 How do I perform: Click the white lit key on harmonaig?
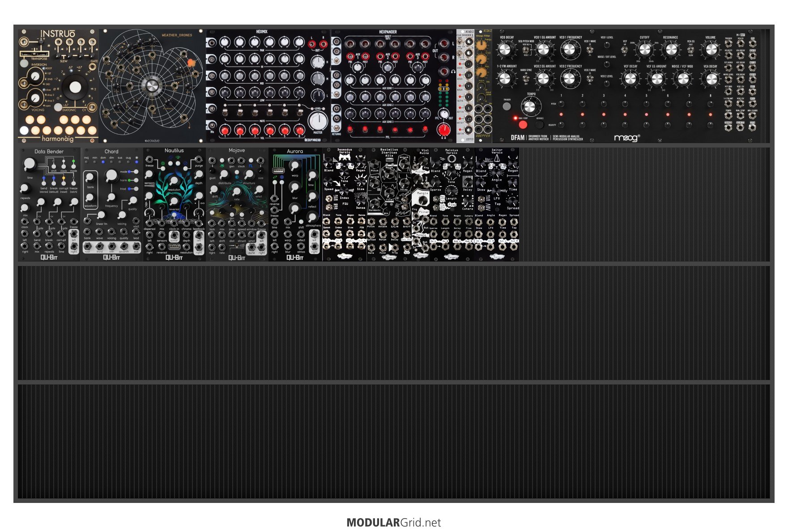pyautogui.click(x=24, y=131)
